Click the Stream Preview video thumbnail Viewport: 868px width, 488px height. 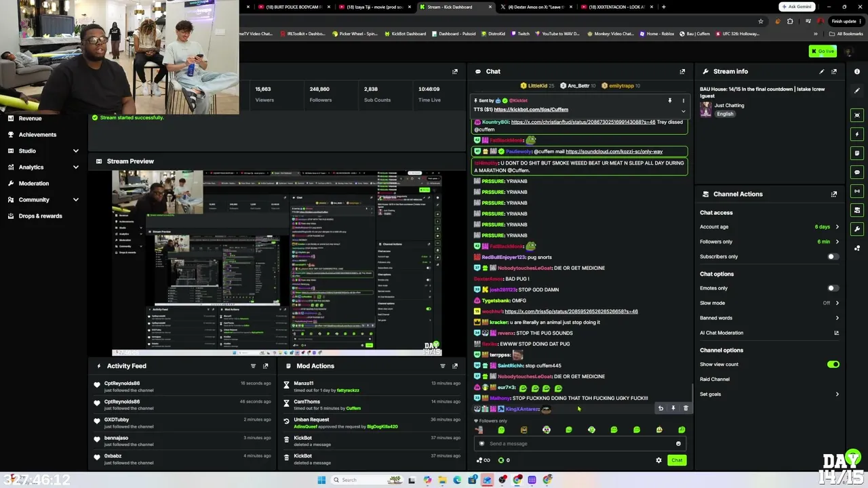click(277, 263)
